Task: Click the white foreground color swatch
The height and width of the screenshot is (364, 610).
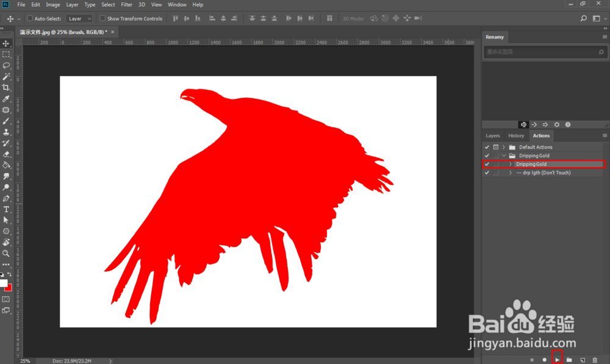Action: click(x=3, y=283)
